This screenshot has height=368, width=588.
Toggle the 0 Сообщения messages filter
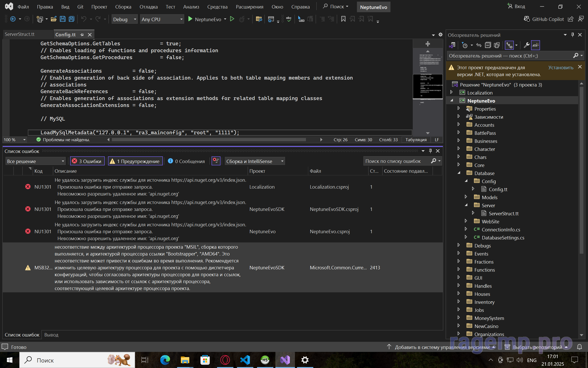coord(186,161)
